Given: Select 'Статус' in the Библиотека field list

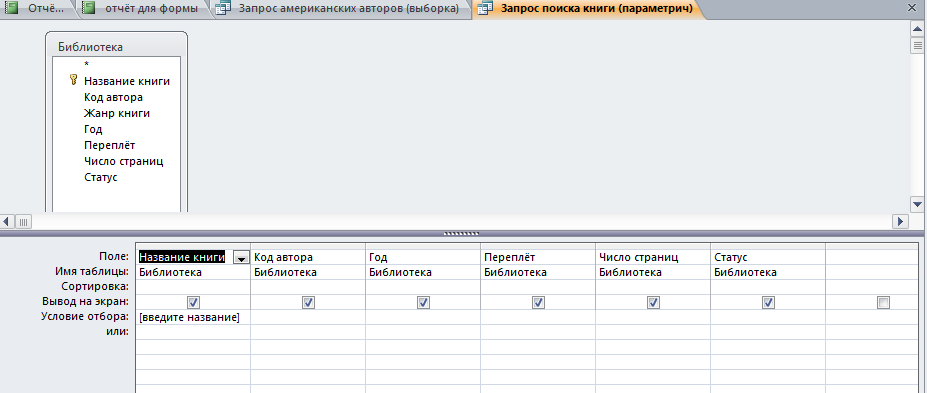Looking at the screenshot, I should coord(101,177).
